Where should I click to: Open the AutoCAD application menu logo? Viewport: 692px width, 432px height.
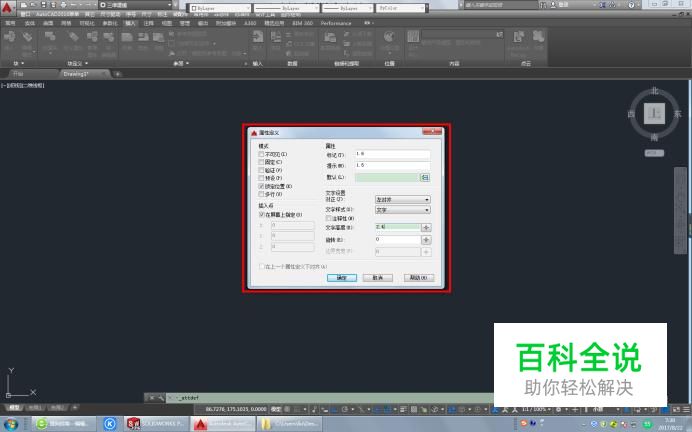click(x=8, y=8)
